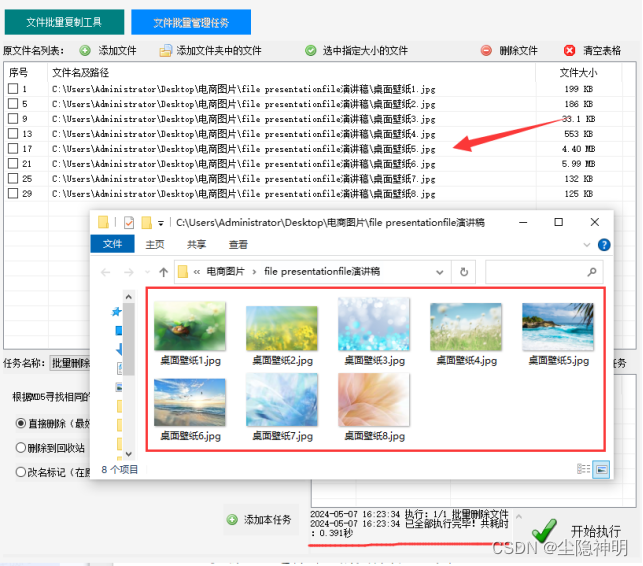Screen dimensions: 643x566
Task: Click the Explorer title bar folder icon
Action: pyautogui.click(x=103, y=222)
